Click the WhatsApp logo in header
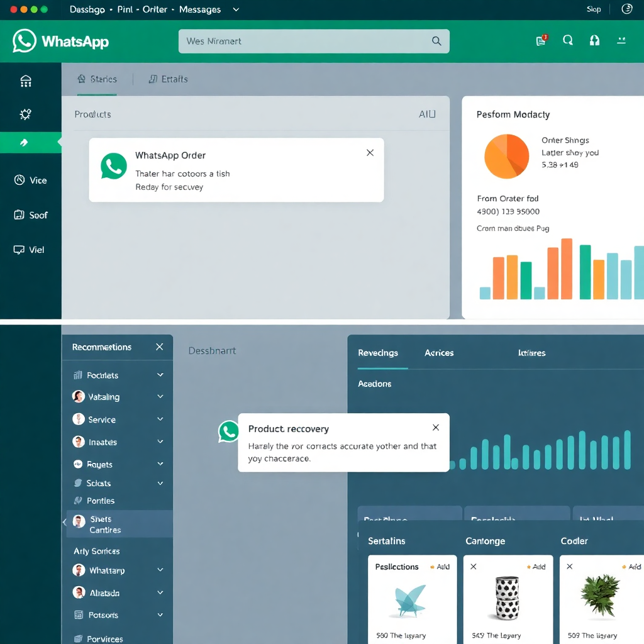The image size is (644, 644). (25, 41)
